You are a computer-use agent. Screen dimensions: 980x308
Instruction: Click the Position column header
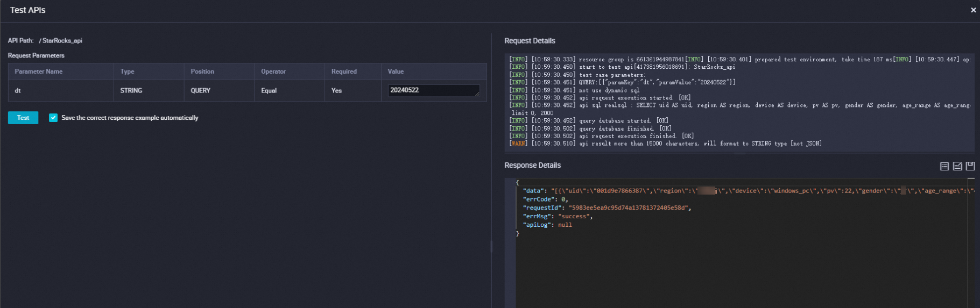click(202, 71)
